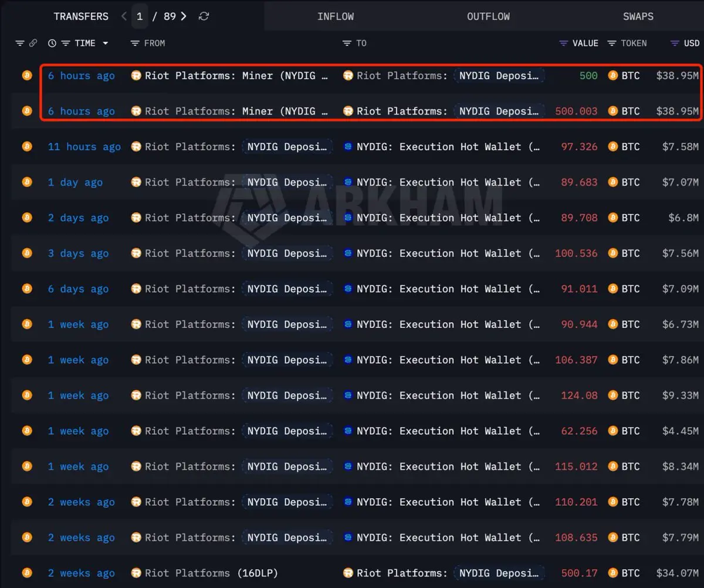The width and height of the screenshot is (704, 588).
Task: Select the USD amount $4.45M
Action: coord(681,431)
